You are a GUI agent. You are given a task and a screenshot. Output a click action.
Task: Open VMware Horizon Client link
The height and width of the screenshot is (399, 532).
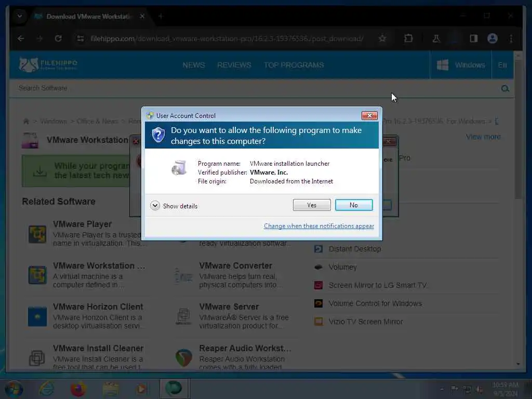pos(98,307)
